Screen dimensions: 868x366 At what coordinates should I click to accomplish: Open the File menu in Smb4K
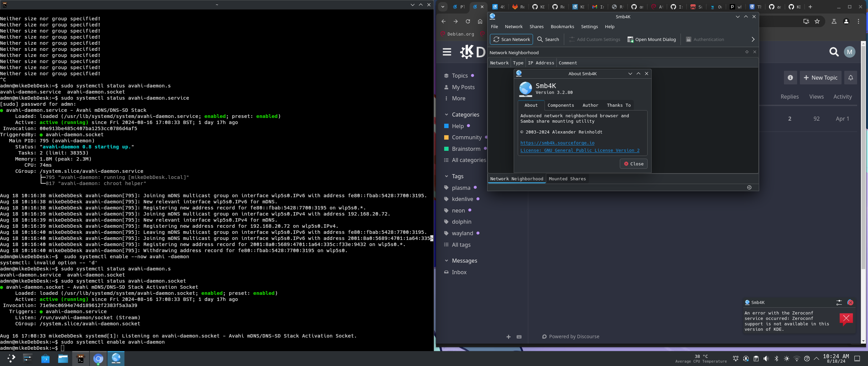click(x=494, y=26)
